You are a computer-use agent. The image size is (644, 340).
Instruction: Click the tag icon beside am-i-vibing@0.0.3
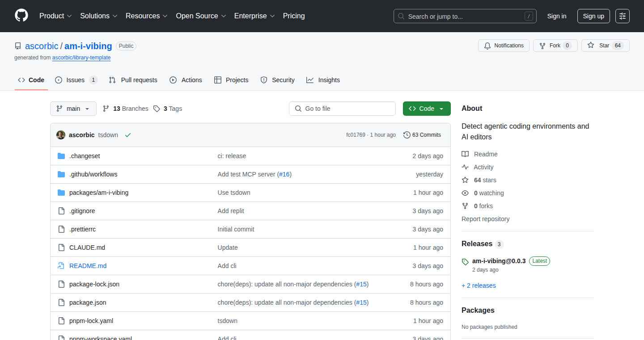point(465,262)
